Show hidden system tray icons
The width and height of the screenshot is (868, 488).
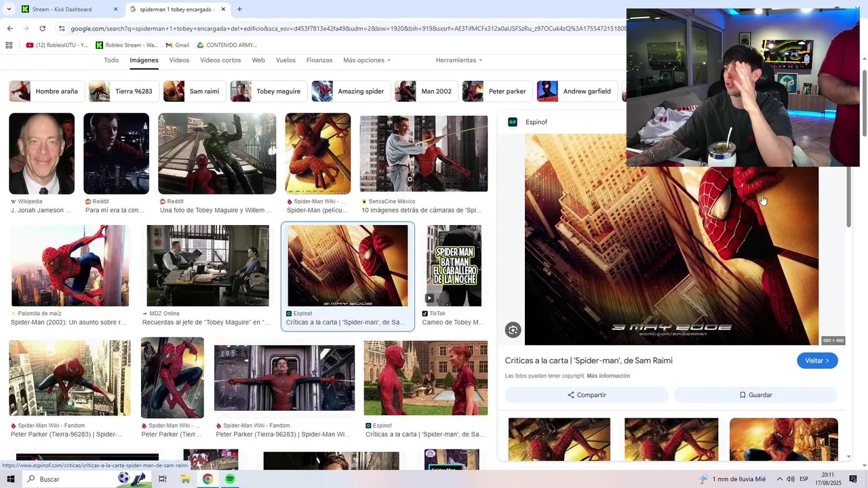[x=779, y=479]
